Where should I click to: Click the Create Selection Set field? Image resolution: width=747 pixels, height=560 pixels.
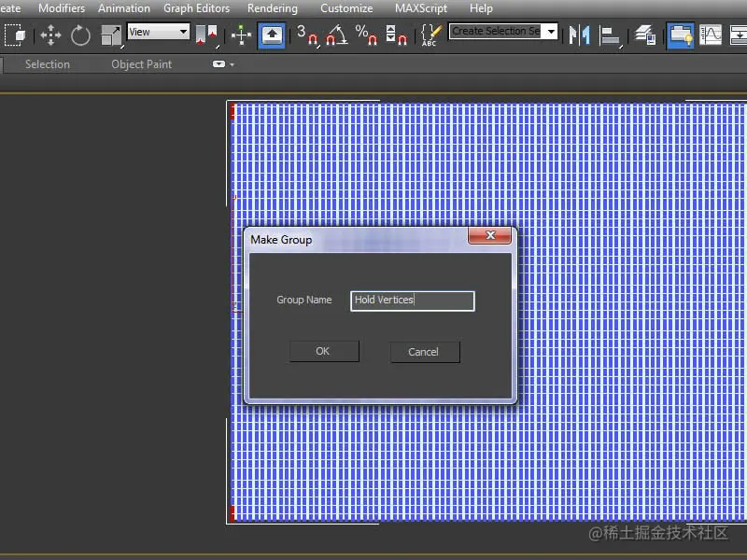tap(497, 31)
